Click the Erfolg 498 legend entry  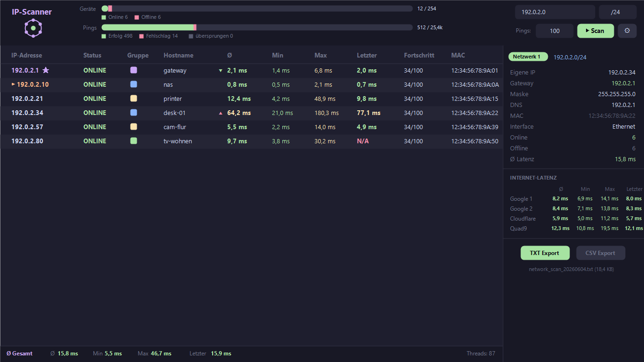(x=117, y=36)
